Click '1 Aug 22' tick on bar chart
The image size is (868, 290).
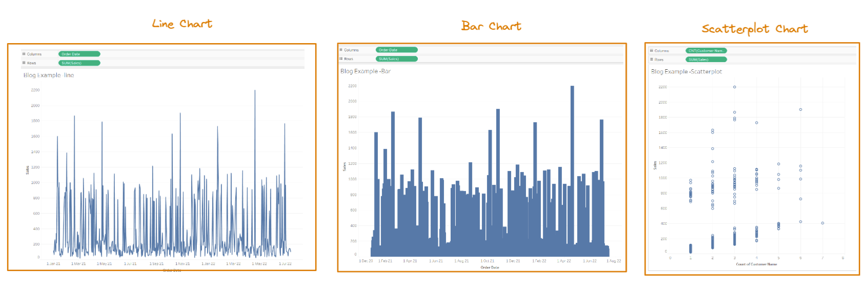tap(614, 261)
